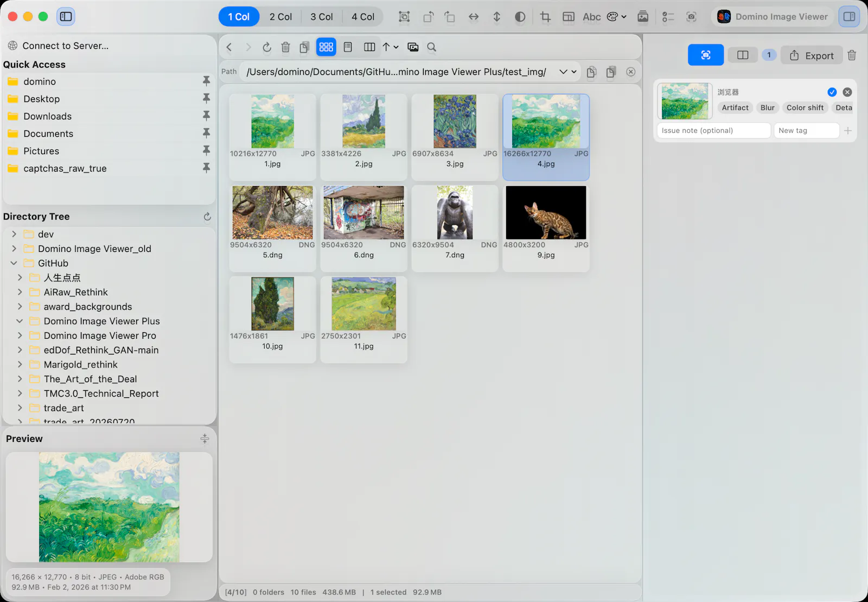Toggle the left sidebar panel
The width and height of the screenshot is (868, 602).
pyautogui.click(x=66, y=17)
